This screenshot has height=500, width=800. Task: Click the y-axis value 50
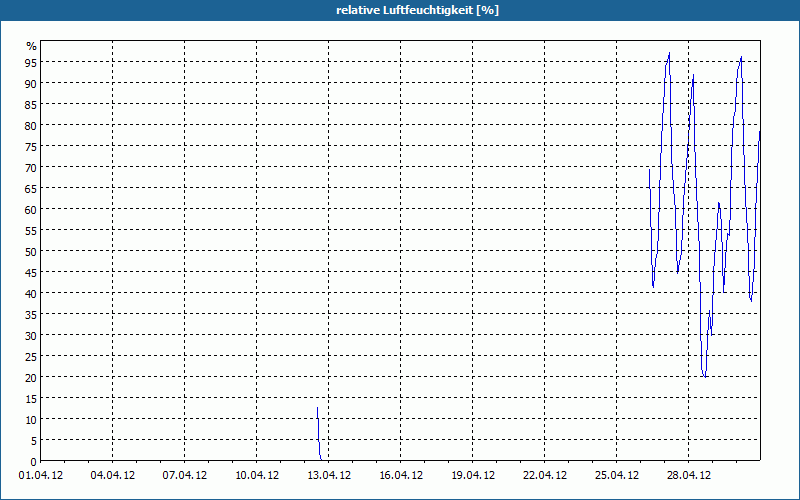point(31,252)
